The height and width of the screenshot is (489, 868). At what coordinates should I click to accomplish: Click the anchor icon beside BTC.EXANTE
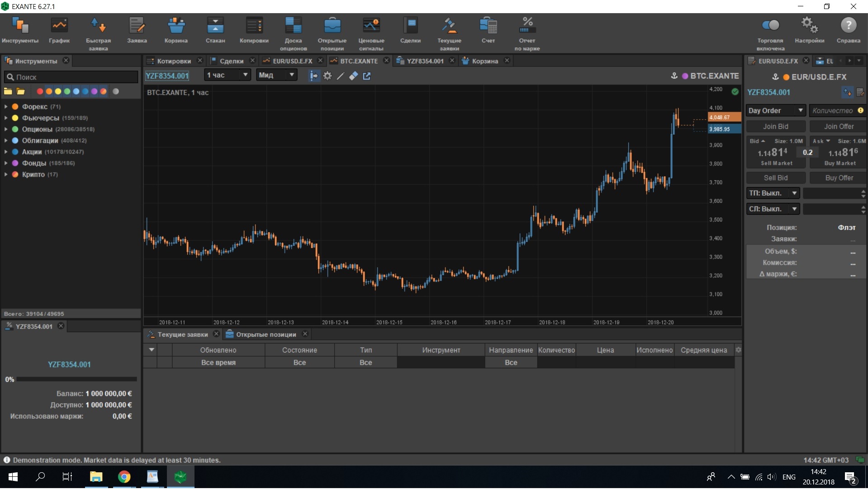point(674,76)
